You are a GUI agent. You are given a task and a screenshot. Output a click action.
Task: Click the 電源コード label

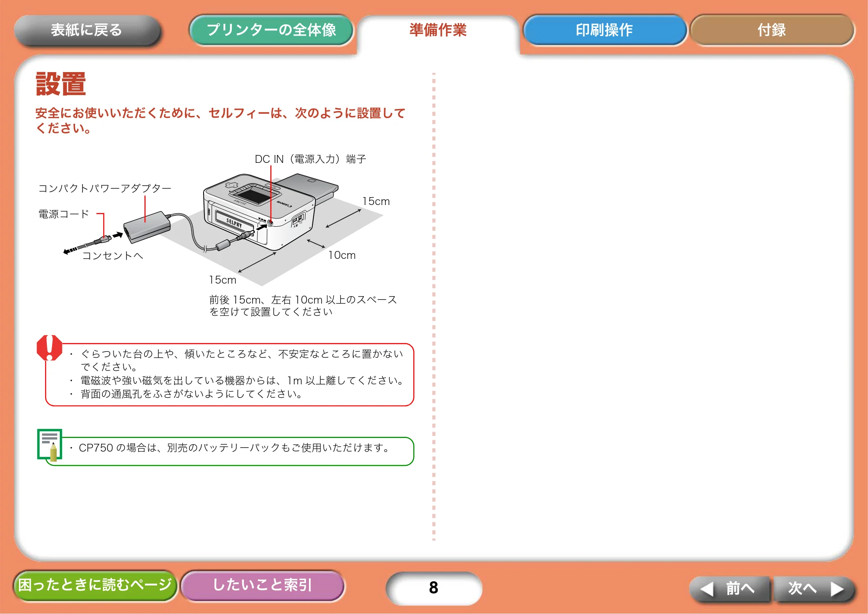pos(64,214)
